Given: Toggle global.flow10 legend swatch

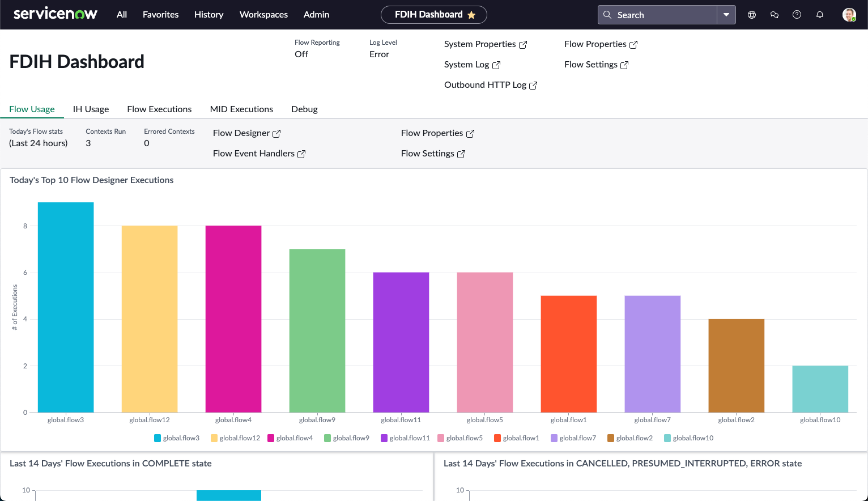Looking at the screenshot, I should [667, 438].
